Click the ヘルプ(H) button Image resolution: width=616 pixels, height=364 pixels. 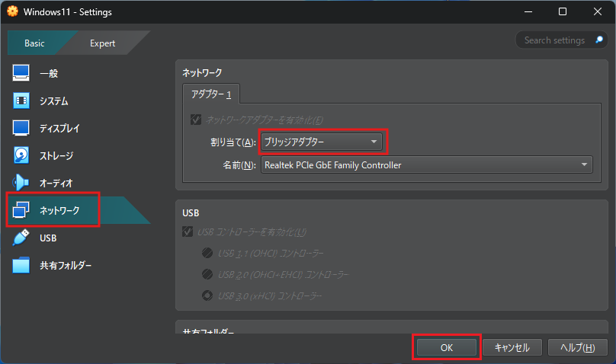[578, 347]
